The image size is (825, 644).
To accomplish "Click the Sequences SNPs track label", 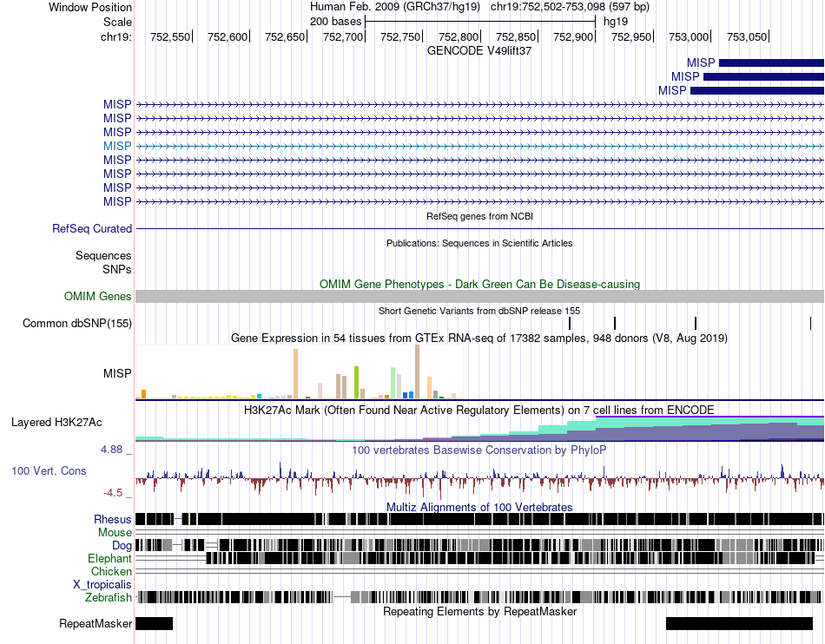I will (103, 262).
